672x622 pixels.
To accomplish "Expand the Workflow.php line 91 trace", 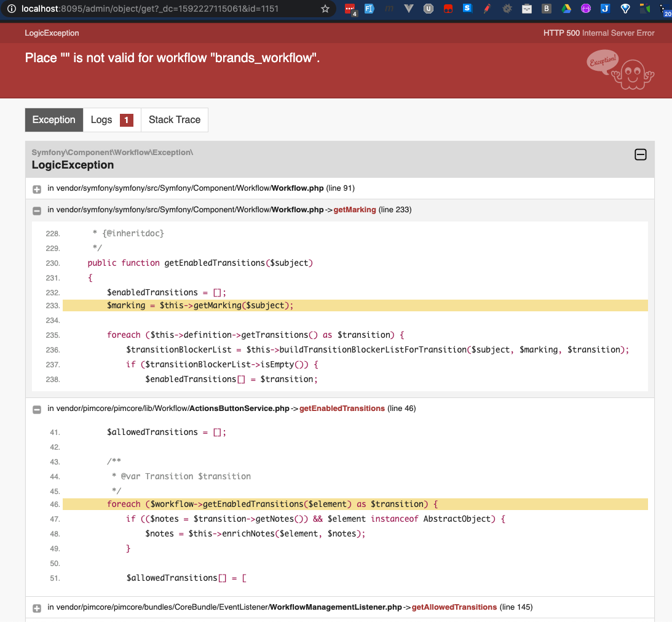I will click(37, 189).
